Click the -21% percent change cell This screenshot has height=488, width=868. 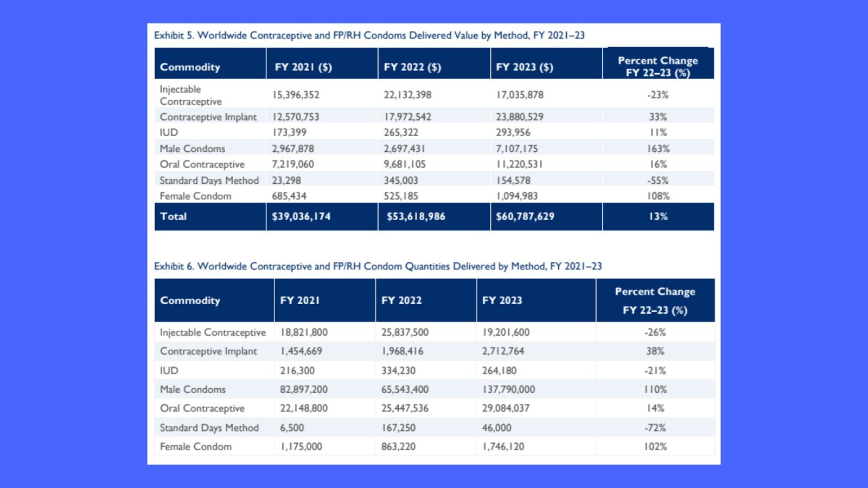[x=655, y=371]
